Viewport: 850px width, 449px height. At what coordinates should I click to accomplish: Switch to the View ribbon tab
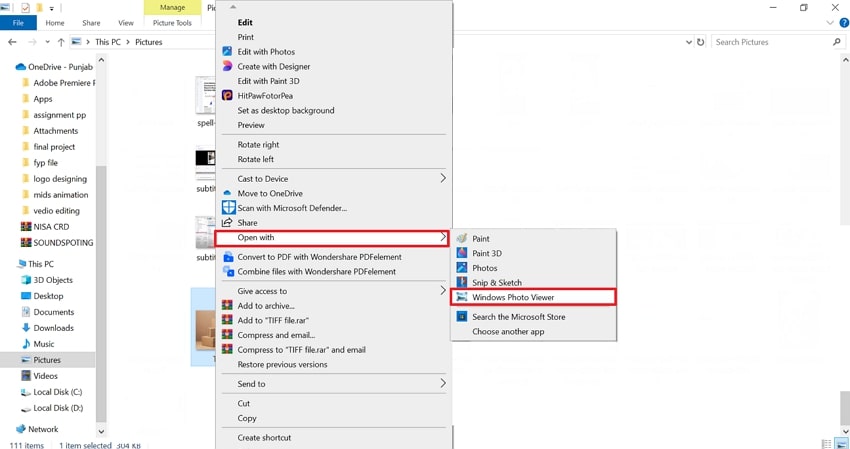pyautogui.click(x=126, y=23)
